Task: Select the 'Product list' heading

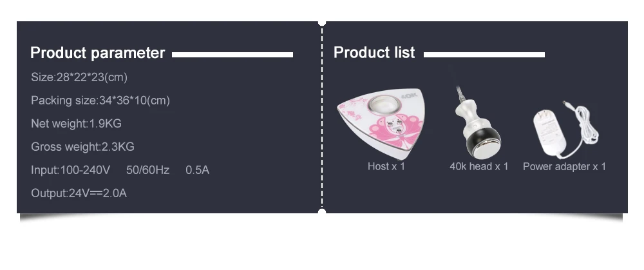Action: [x=374, y=53]
